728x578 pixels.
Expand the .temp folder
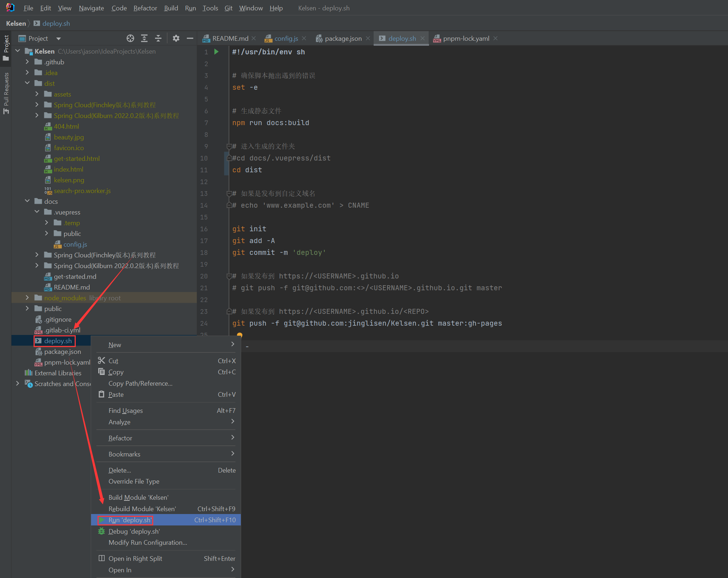pyautogui.click(x=46, y=223)
